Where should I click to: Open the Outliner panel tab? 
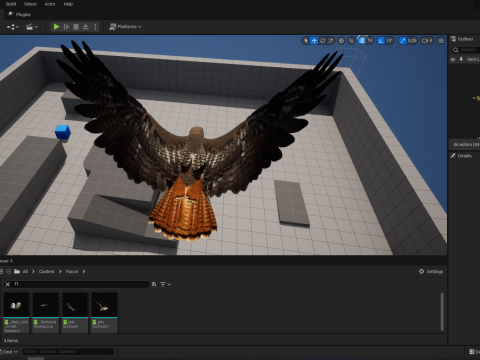point(462,39)
